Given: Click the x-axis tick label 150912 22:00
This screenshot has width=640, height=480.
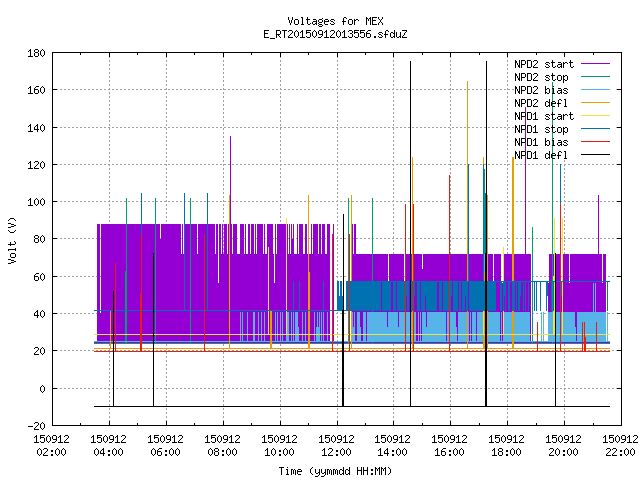Looking at the screenshot, I should point(620,446).
